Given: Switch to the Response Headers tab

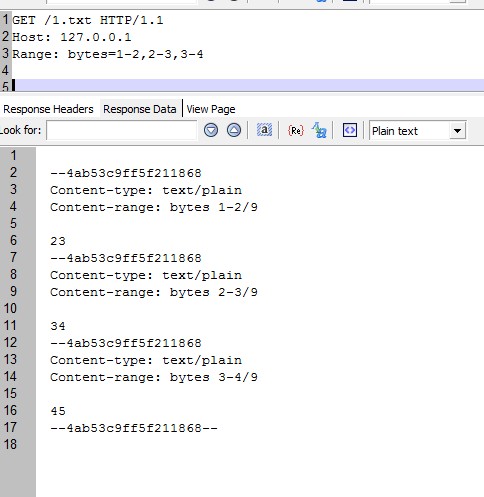Looking at the screenshot, I should (x=48, y=109).
